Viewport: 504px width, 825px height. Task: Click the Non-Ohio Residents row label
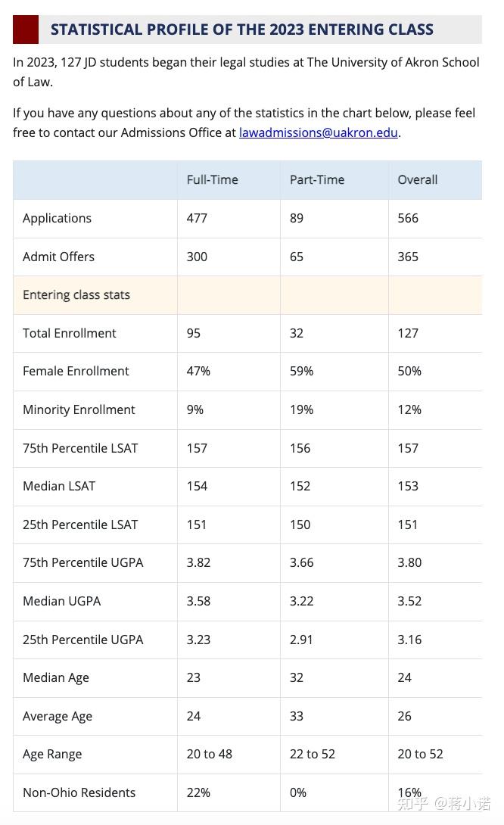[79, 792]
